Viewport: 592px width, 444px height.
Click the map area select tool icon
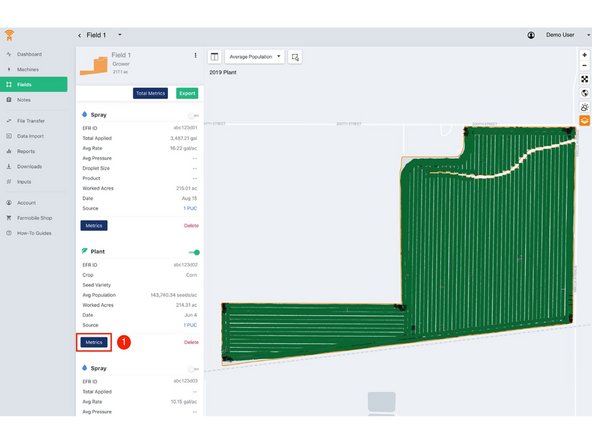pos(295,57)
